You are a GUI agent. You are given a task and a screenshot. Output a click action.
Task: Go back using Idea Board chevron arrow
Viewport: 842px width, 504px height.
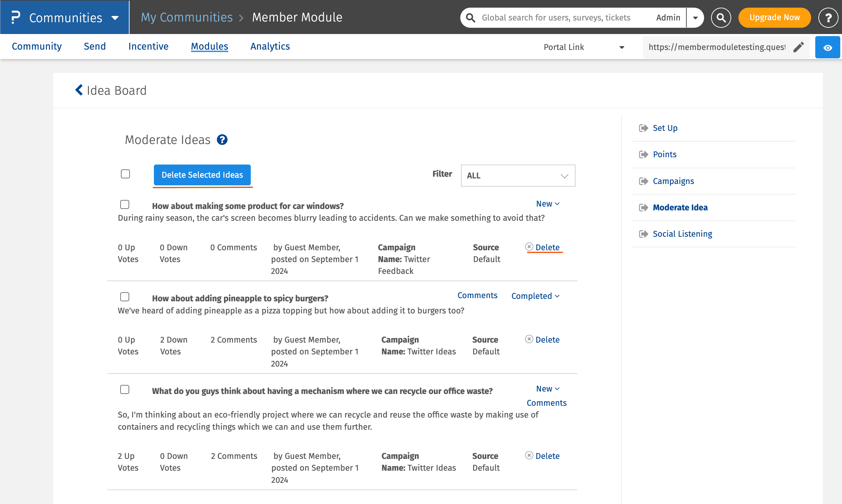(79, 90)
